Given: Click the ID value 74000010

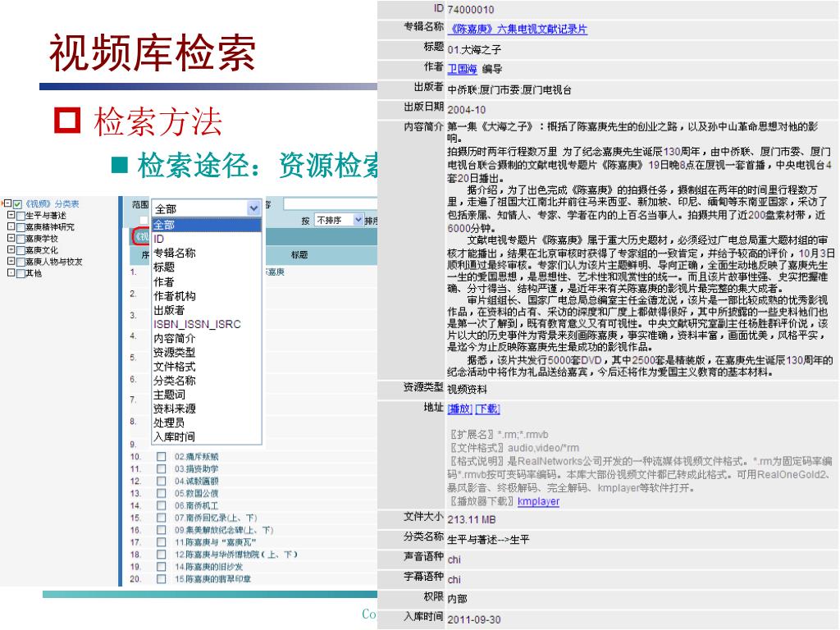Looking at the screenshot, I should tap(470, 10).
